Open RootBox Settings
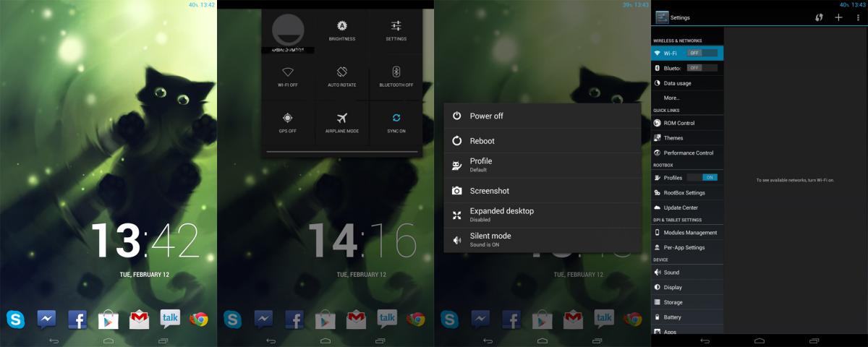Image resolution: width=868 pixels, height=347 pixels. coord(687,193)
